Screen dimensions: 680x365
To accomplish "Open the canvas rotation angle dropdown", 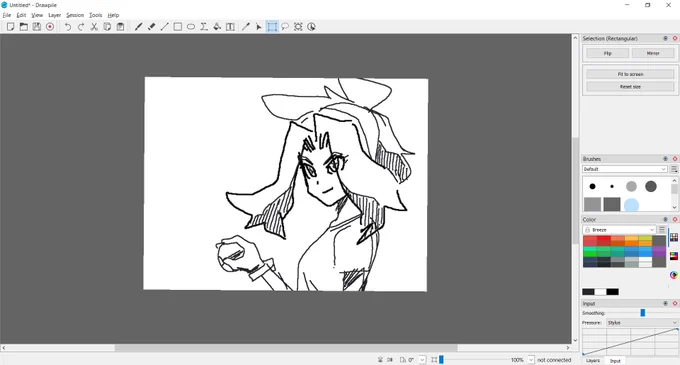I will [x=422, y=360].
